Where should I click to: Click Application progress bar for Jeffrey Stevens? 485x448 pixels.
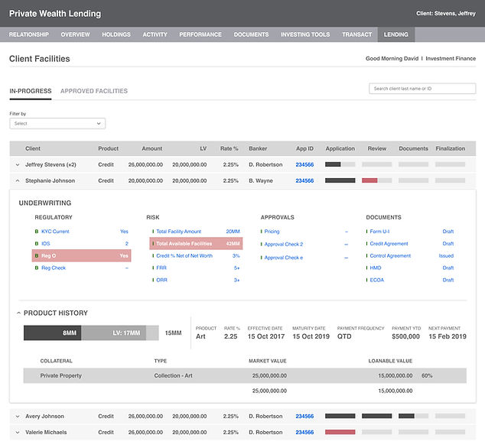tap(340, 164)
